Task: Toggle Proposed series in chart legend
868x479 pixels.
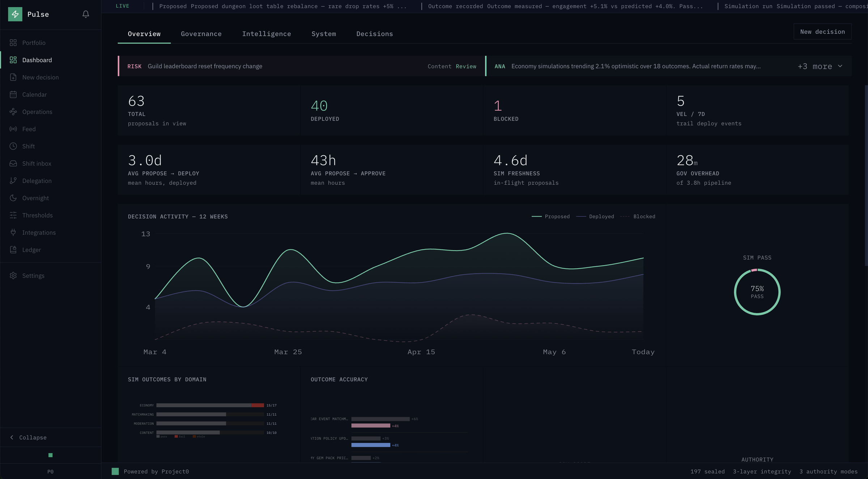Action: [550, 216]
